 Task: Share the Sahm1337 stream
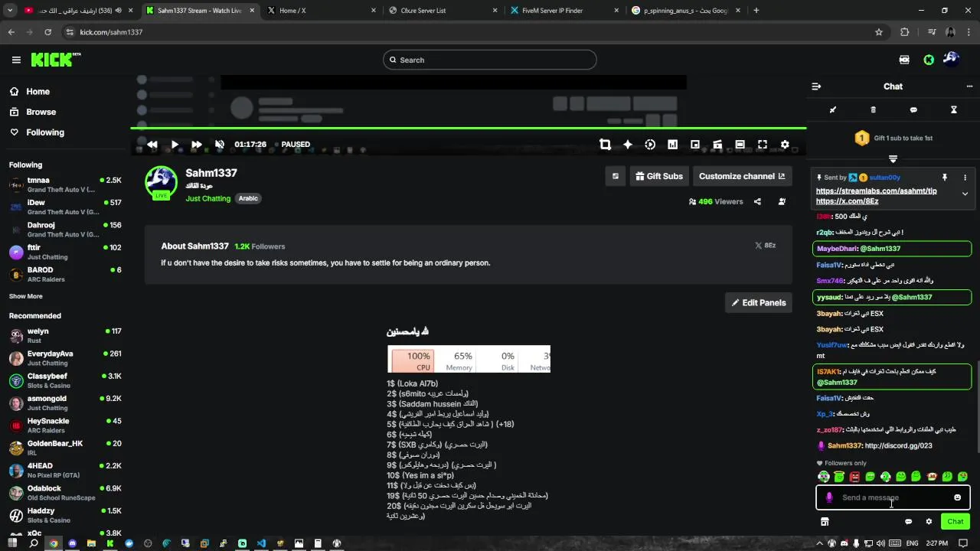coord(757,202)
